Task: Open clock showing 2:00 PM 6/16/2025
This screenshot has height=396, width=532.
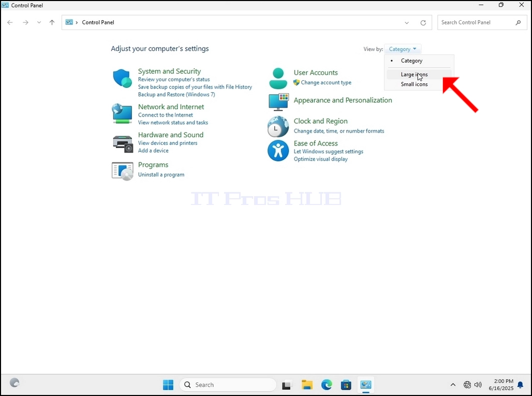Action: click(x=501, y=385)
